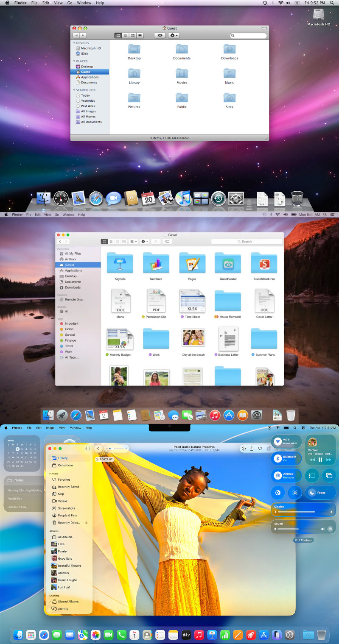
Task: Click the PORTRAIT badge on the photo
Action: tap(104, 459)
